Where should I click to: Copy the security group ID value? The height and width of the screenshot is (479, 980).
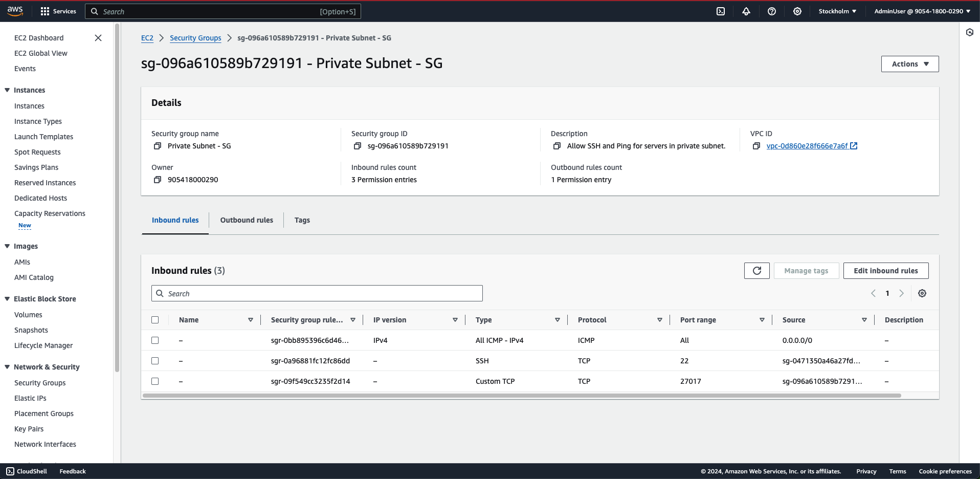pyautogui.click(x=358, y=146)
